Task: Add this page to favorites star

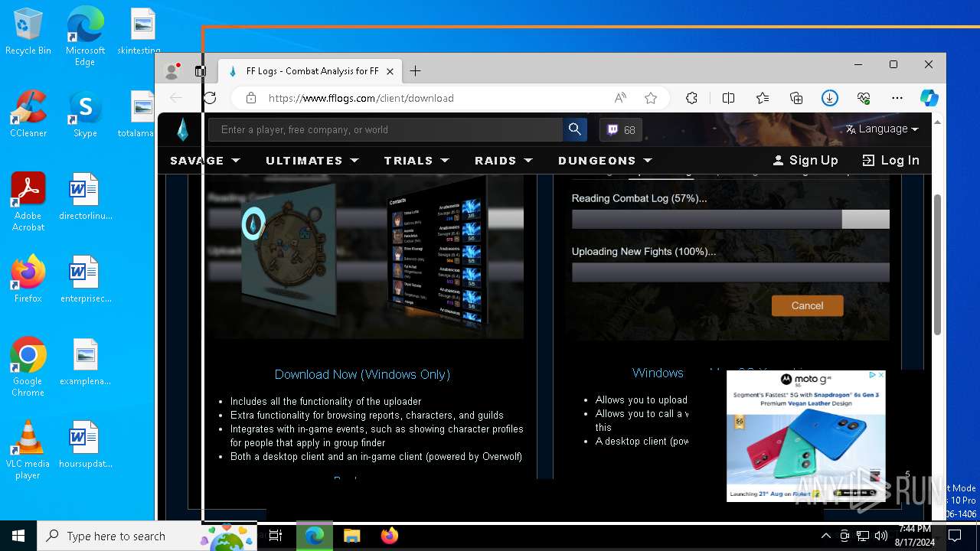Action: (651, 98)
